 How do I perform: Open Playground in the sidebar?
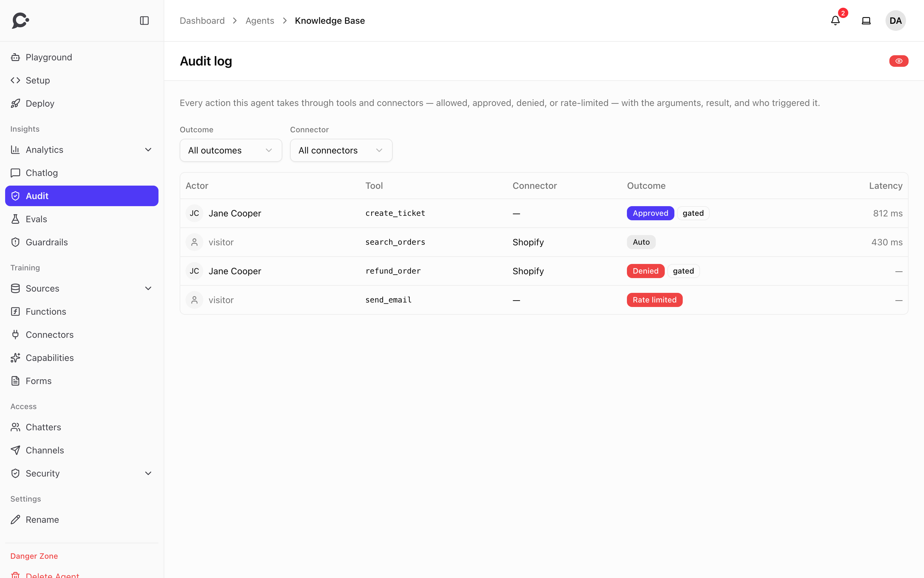82,57
